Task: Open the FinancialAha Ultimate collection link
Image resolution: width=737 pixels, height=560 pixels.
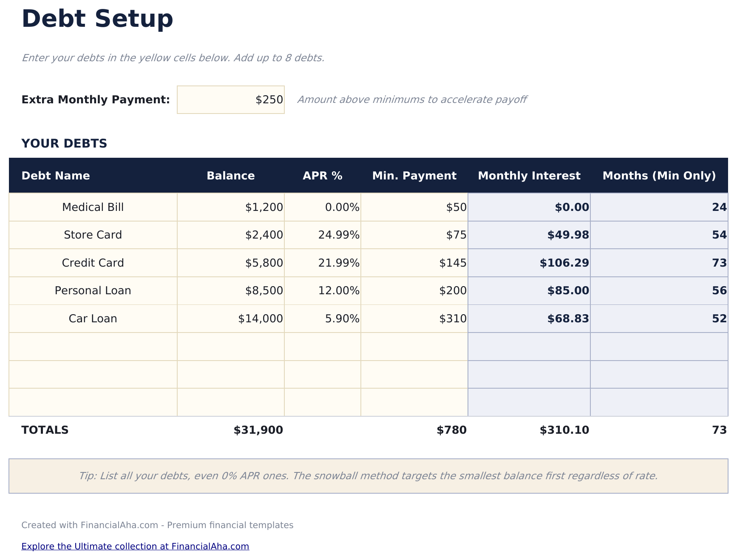Action: [136, 546]
